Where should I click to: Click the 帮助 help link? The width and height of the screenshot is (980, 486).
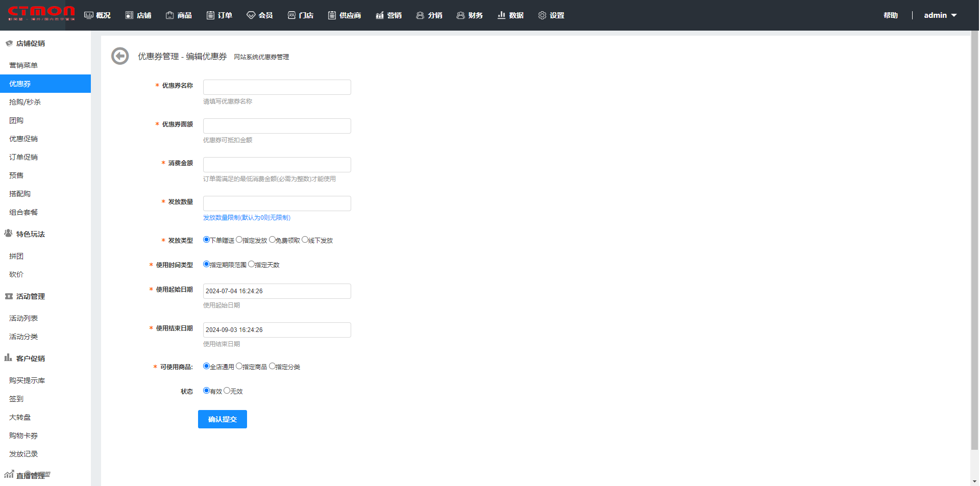pyautogui.click(x=891, y=15)
